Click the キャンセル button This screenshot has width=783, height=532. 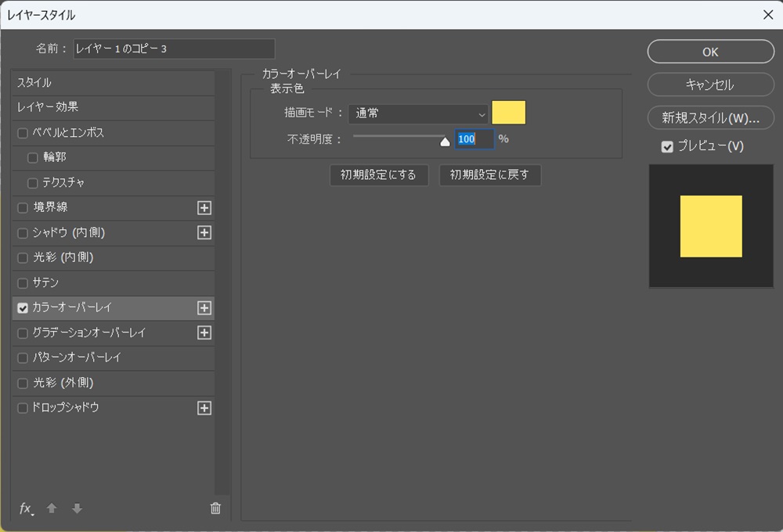(x=711, y=84)
